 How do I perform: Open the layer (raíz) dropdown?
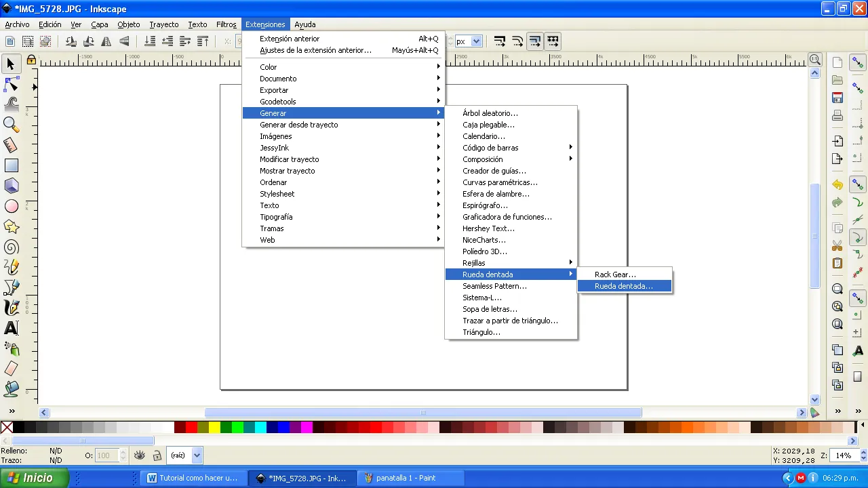[x=185, y=455]
